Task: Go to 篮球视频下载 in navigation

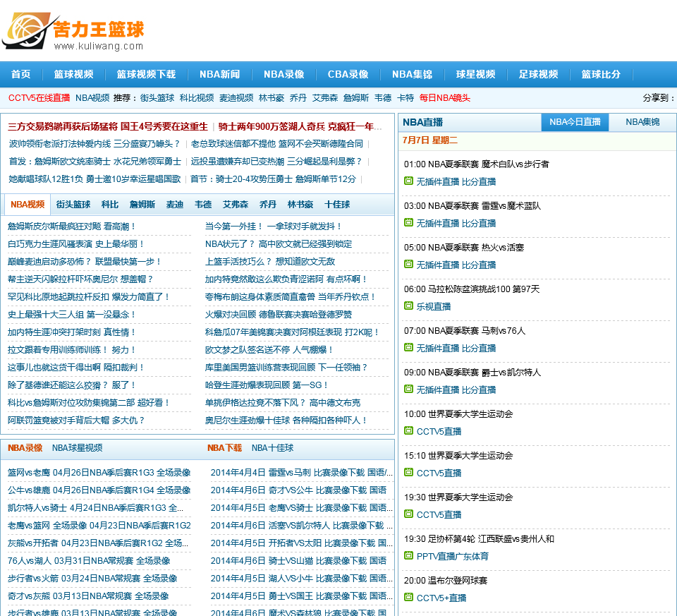Action: pyautogui.click(x=147, y=74)
